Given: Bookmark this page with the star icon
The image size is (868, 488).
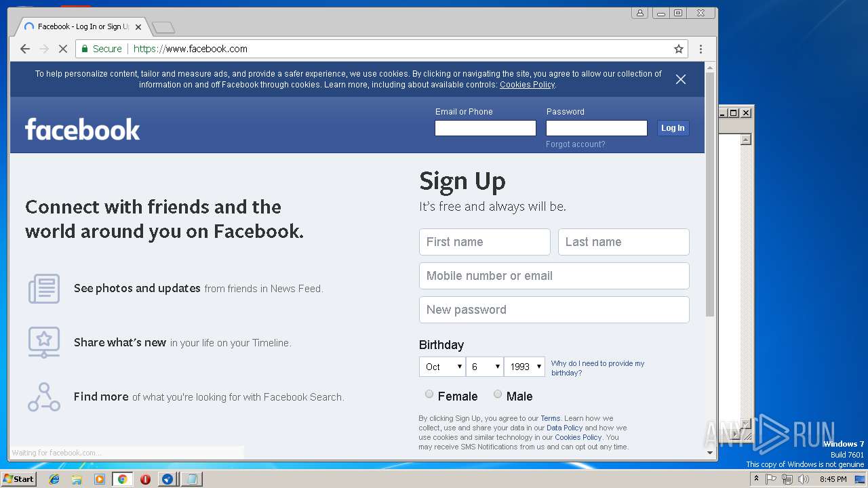Looking at the screenshot, I should 678,49.
